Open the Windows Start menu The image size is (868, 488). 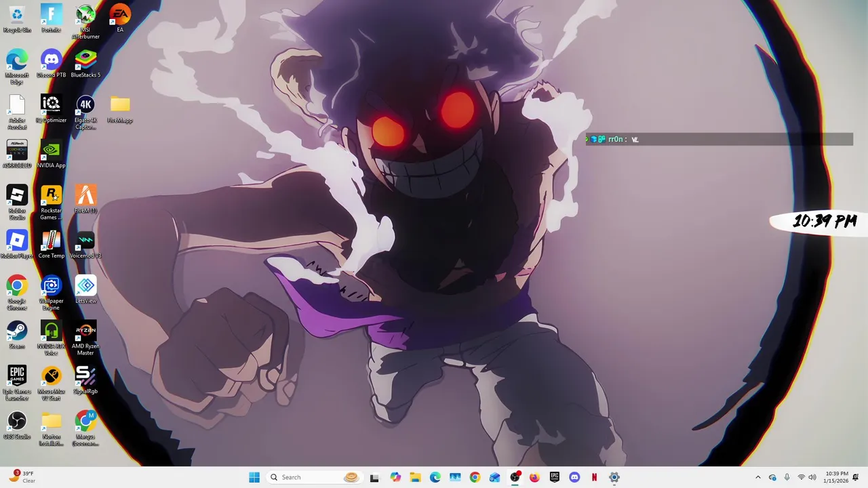[x=254, y=477]
